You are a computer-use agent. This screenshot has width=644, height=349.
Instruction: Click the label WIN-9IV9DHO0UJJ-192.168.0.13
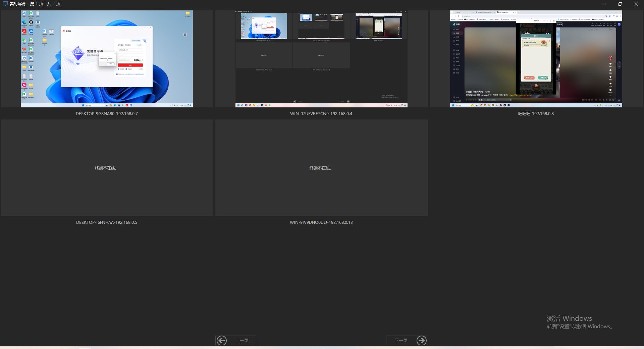(x=321, y=222)
